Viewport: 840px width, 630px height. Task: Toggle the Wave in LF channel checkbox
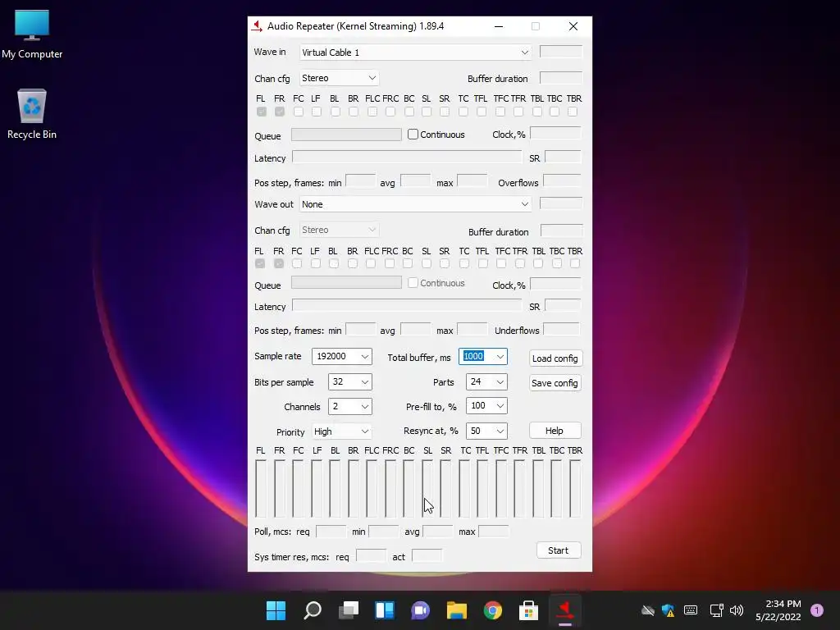[317, 112]
